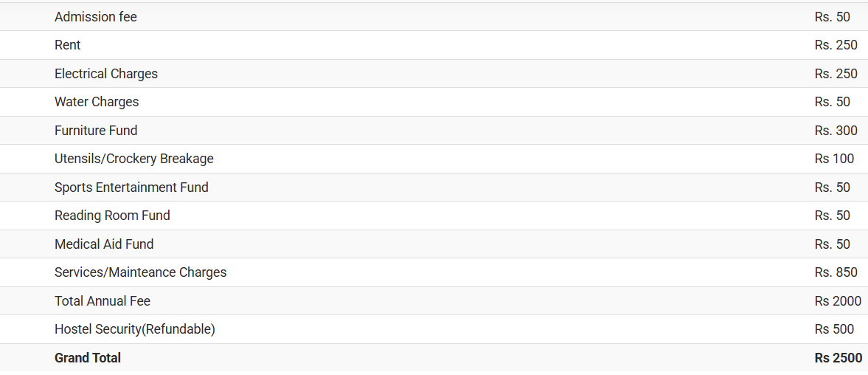
Task: Click the Electrical Charges text
Action: pos(106,74)
